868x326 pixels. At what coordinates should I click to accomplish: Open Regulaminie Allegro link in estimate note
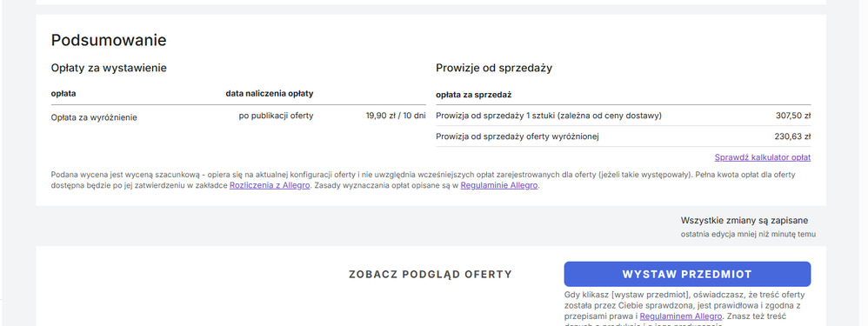click(499, 186)
